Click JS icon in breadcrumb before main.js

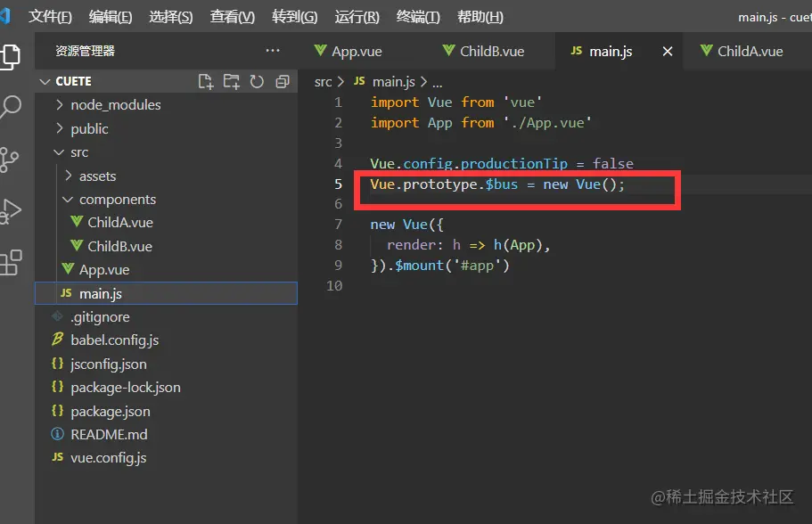[359, 81]
